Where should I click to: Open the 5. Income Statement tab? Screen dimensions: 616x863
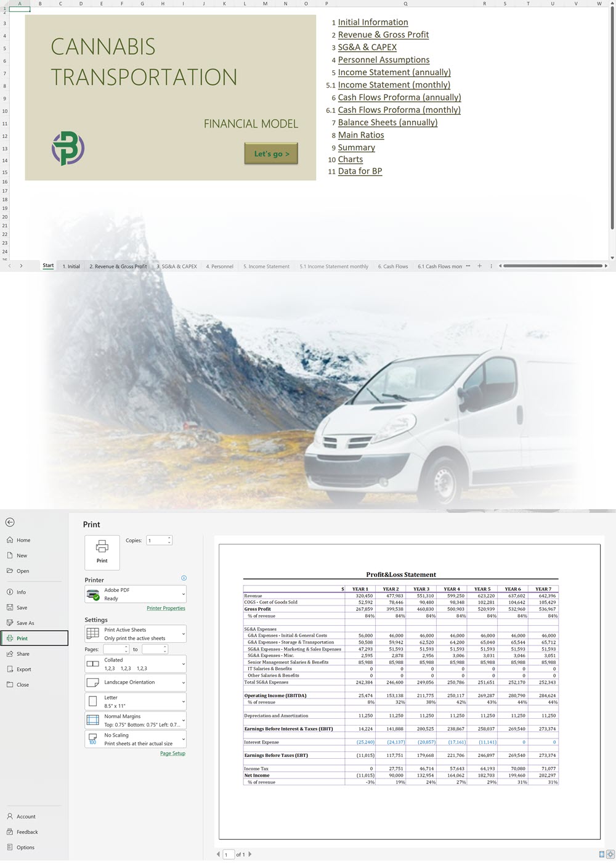(x=266, y=266)
